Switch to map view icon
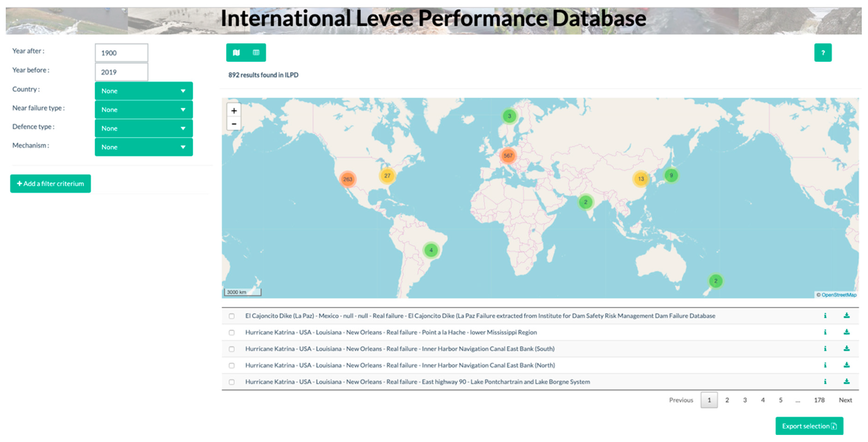The image size is (868, 442). (x=236, y=52)
